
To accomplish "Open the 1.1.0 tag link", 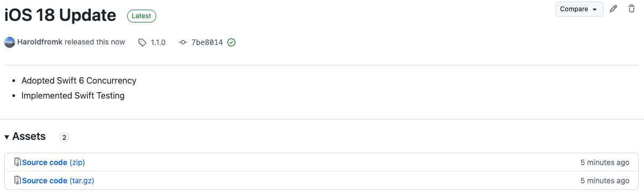I will tap(158, 42).
